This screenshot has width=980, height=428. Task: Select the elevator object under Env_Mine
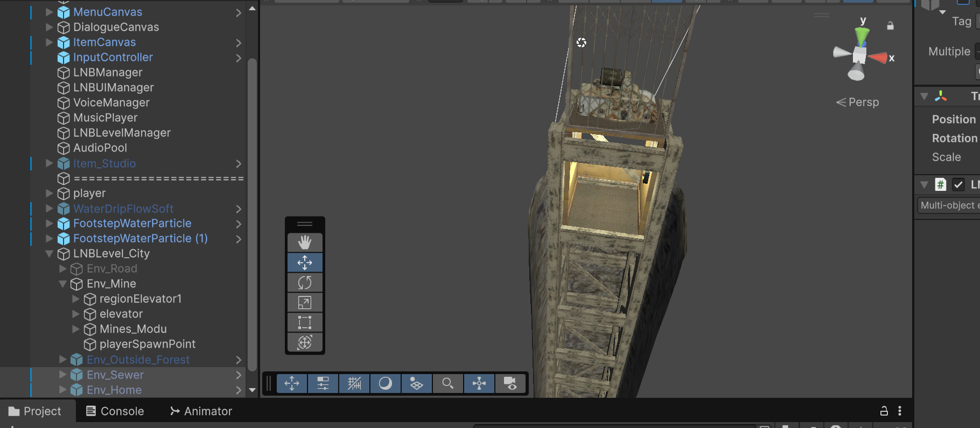click(121, 314)
